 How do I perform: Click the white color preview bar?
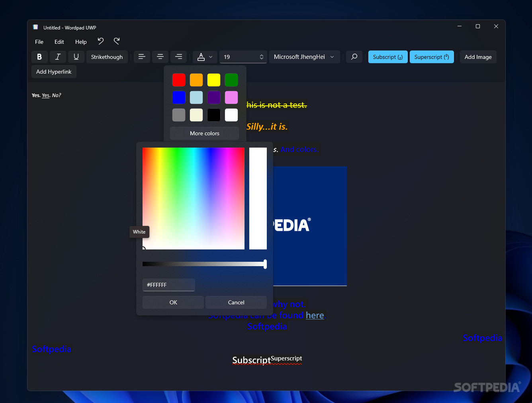pos(258,199)
